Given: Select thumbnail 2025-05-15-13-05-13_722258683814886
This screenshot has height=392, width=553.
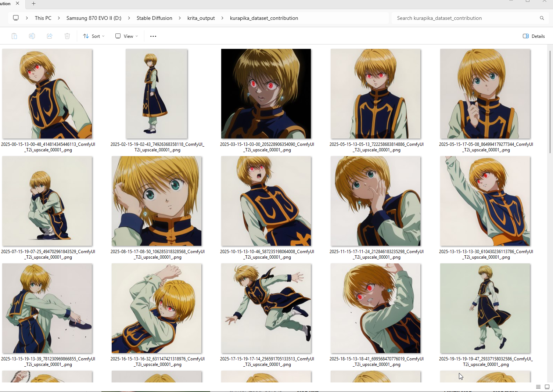Looking at the screenshot, I should tap(376, 94).
